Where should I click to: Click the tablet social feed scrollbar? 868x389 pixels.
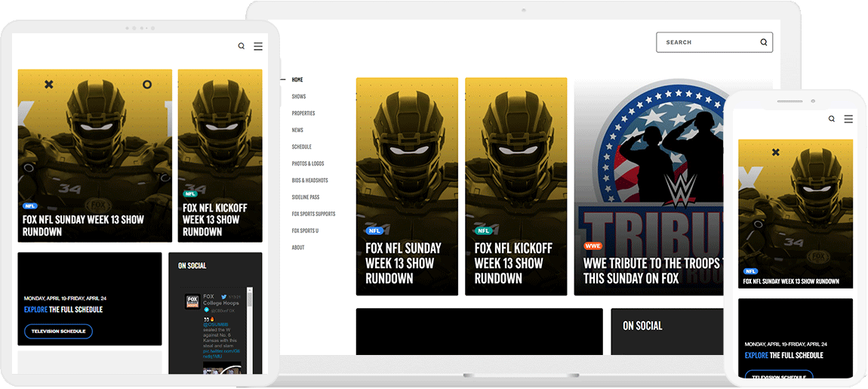(250, 300)
